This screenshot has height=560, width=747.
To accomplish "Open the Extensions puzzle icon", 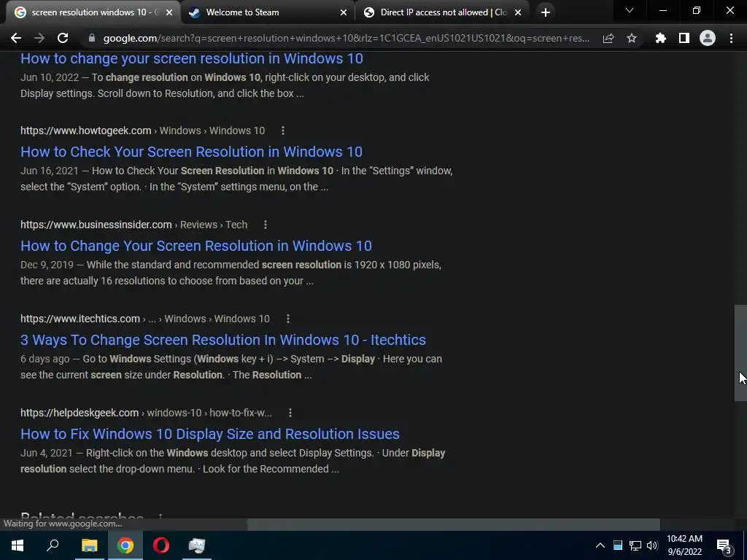I will click(660, 38).
